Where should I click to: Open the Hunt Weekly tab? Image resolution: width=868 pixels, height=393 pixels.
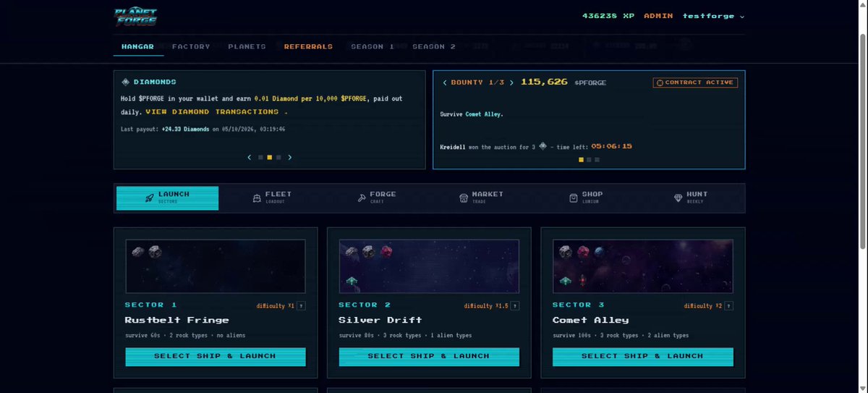tap(690, 198)
